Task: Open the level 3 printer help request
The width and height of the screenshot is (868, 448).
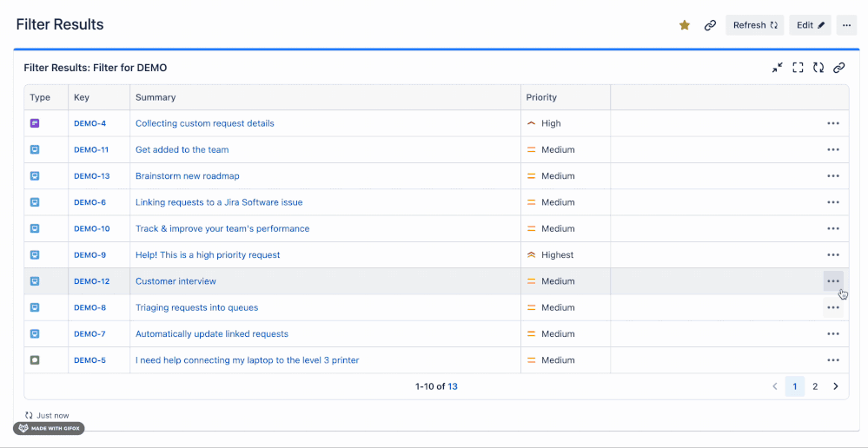Action: coord(248,360)
